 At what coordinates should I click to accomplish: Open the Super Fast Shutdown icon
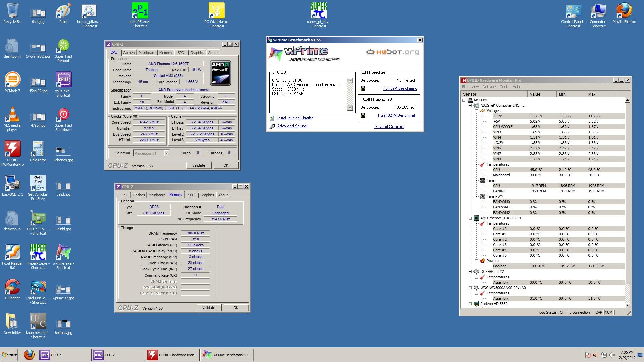point(63,119)
